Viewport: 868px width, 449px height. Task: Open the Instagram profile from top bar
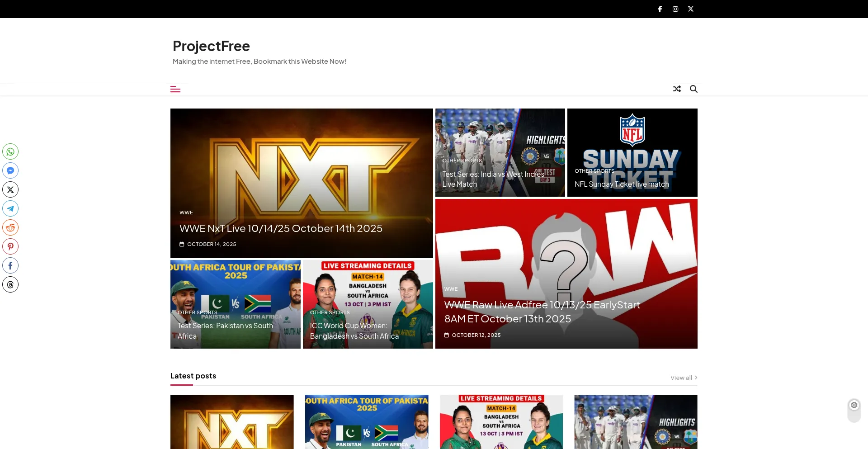pyautogui.click(x=675, y=9)
